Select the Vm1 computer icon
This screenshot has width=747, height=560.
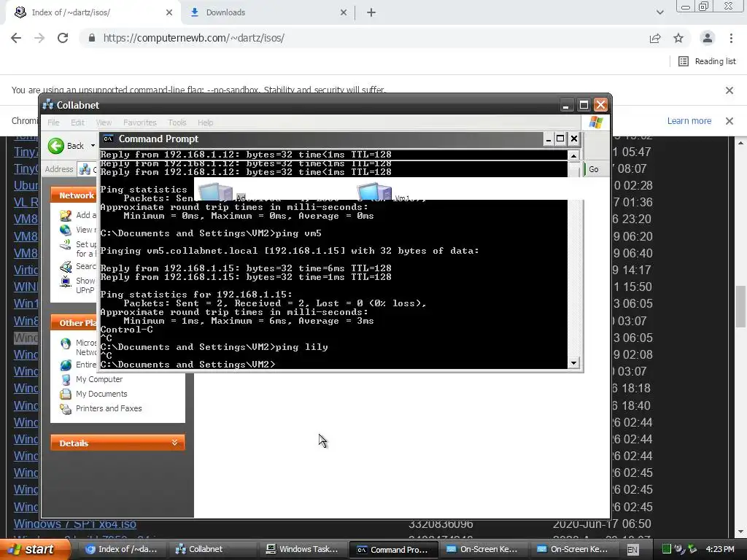[x=374, y=191]
